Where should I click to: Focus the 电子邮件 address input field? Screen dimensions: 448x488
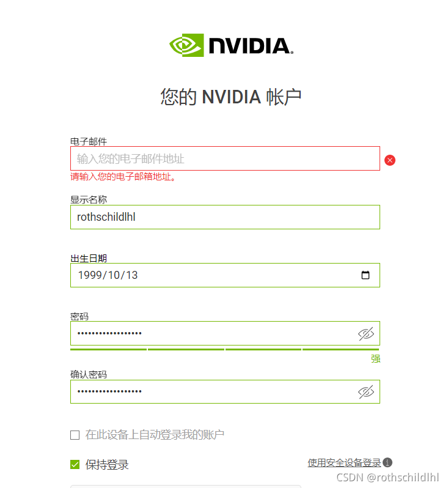(x=225, y=158)
